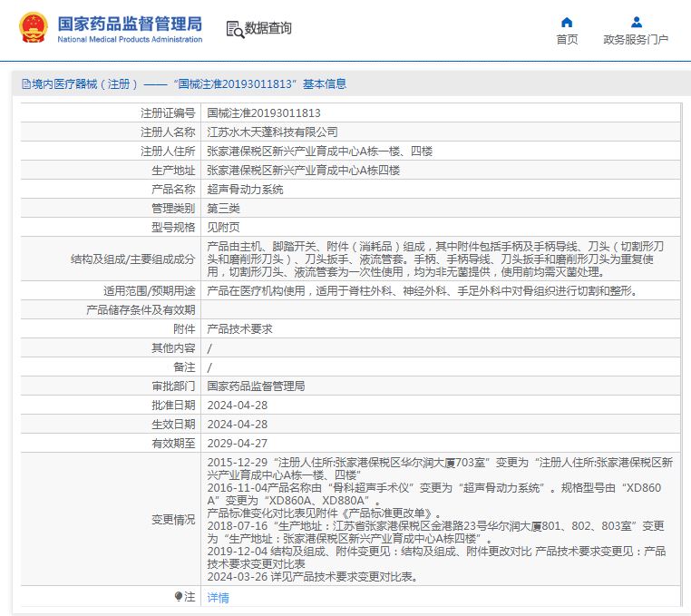Select 产品技术要求 attachment value
691x616 pixels.
pos(239,329)
